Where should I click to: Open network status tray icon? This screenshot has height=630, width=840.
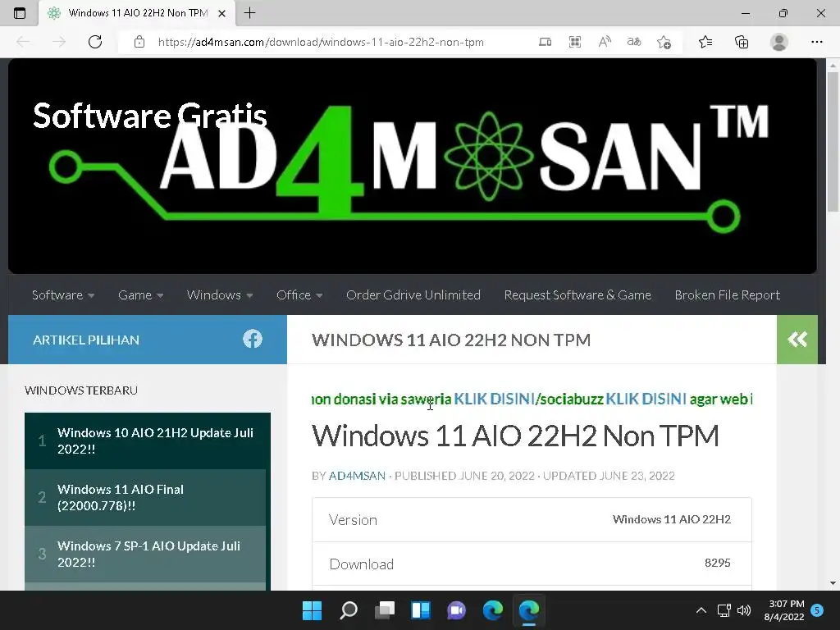point(724,610)
